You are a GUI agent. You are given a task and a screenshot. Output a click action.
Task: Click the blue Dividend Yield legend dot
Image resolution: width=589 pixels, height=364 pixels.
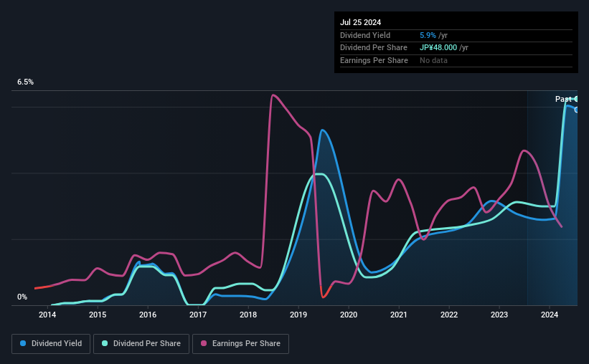pos(23,343)
